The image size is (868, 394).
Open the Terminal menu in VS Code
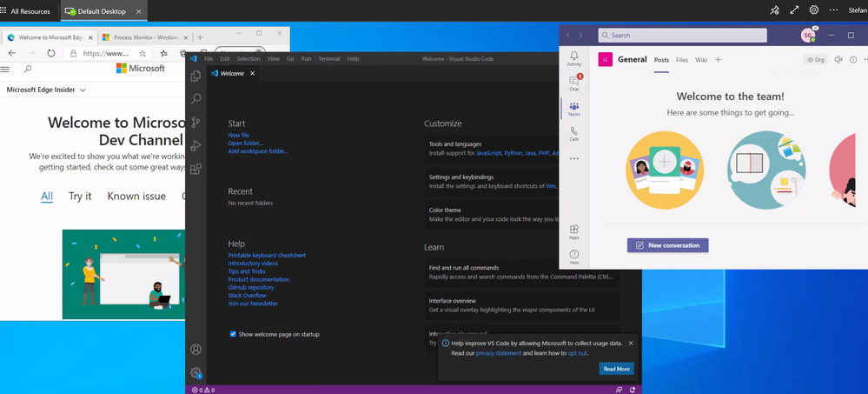coord(329,59)
